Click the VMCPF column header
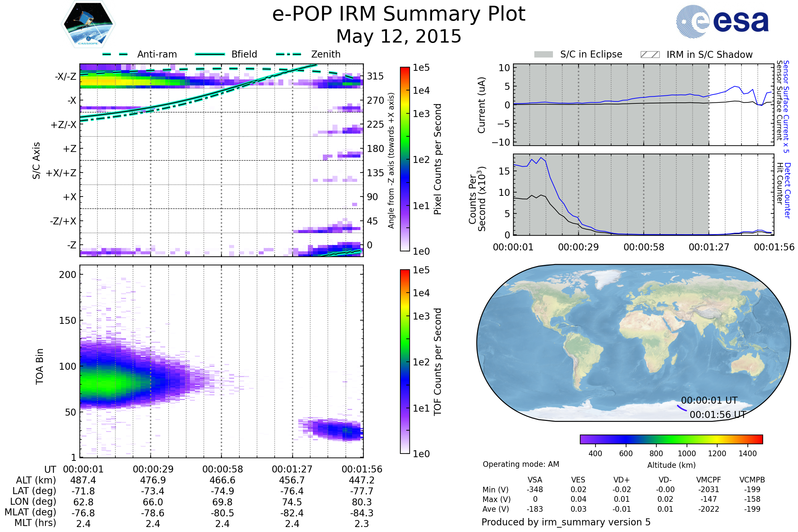This screenshot has height=532, width=798. [709, 480]
